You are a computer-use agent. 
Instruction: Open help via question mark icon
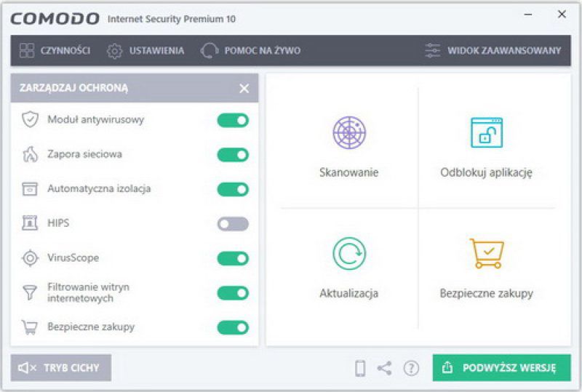[411, 368]
